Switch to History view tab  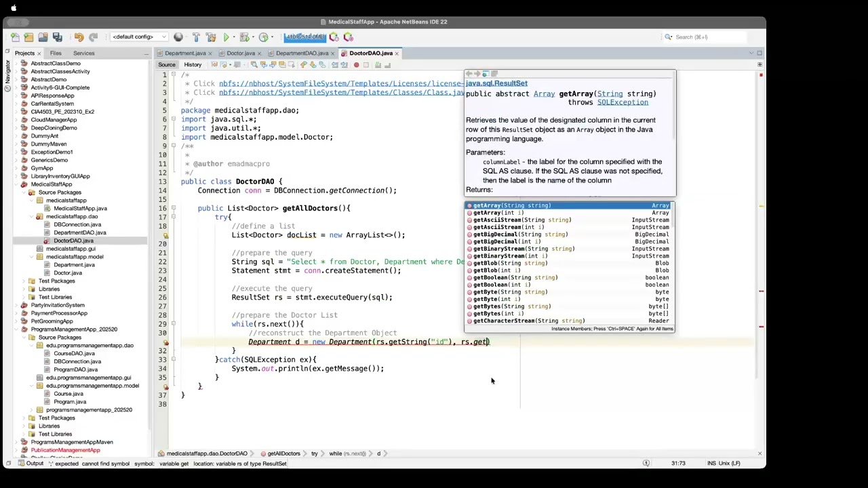coord(193,65)
